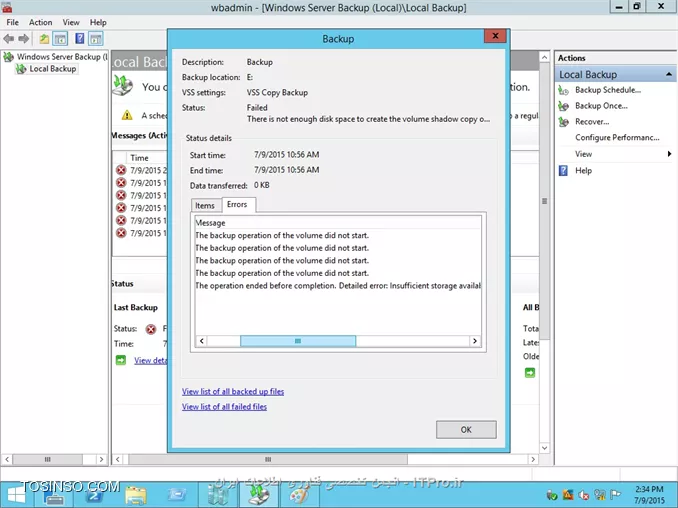Click the Backup Schedule icon in Actions pane
This screenshot has width=678, height=508.
tap(563, 90)
